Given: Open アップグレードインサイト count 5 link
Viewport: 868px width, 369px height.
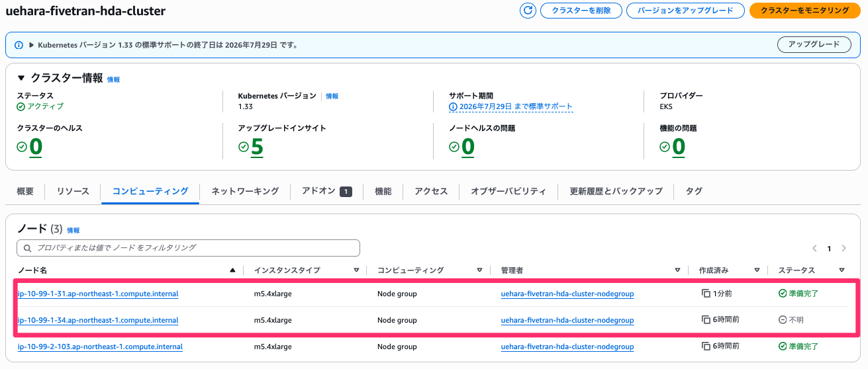Looking at the screenshot, I should click(257, 147).
